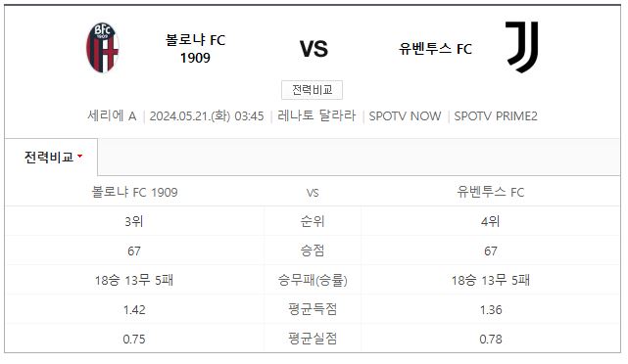Image resolution: width=628 pixels, height=364 pixels.
Task: Click the 승점 row label
Action: (313, 250)
